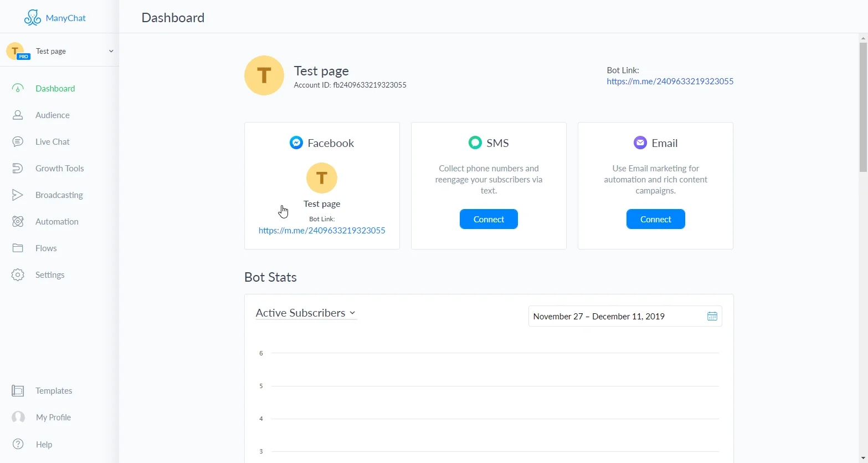This screenshot has height=463, width=868.
Task: Click the Dashboard gauge icon in sidebar
Action: [18, 88]
